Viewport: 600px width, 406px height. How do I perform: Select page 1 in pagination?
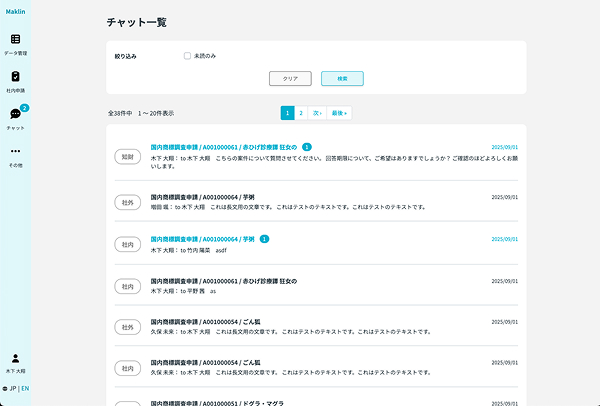pyautogui.click(x=287, y=113)
